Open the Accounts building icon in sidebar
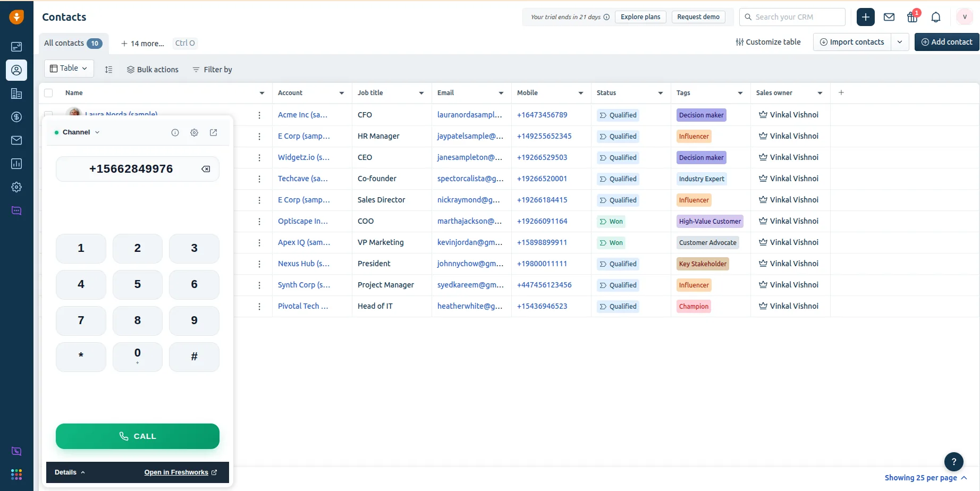 16,94
